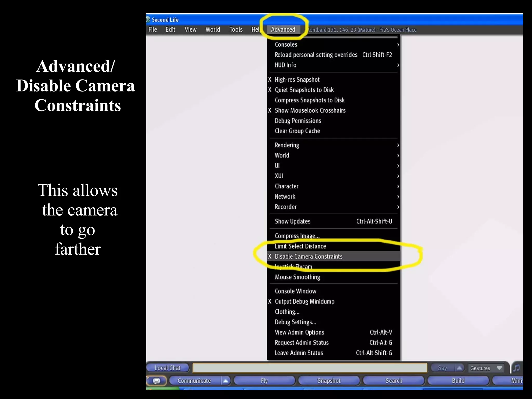Expand the XUI submenu
The width and height of the screenshot is (532, 399).
(x=334, y=176)
